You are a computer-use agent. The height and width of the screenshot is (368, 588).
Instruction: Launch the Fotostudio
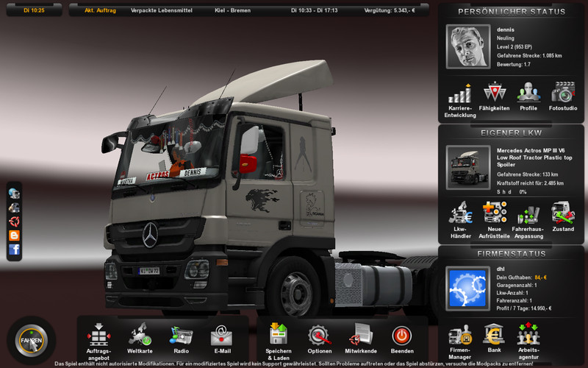tap(563, 96)
